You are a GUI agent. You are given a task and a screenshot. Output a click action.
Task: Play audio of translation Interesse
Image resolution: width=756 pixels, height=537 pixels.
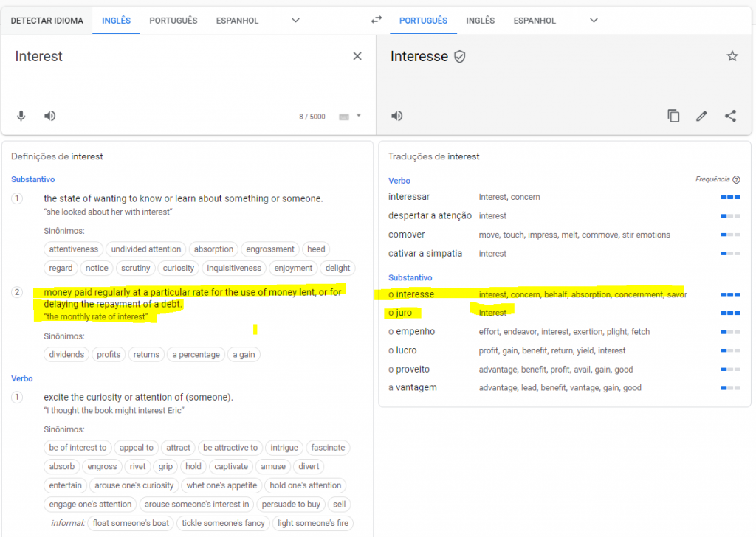click(397, 116)
